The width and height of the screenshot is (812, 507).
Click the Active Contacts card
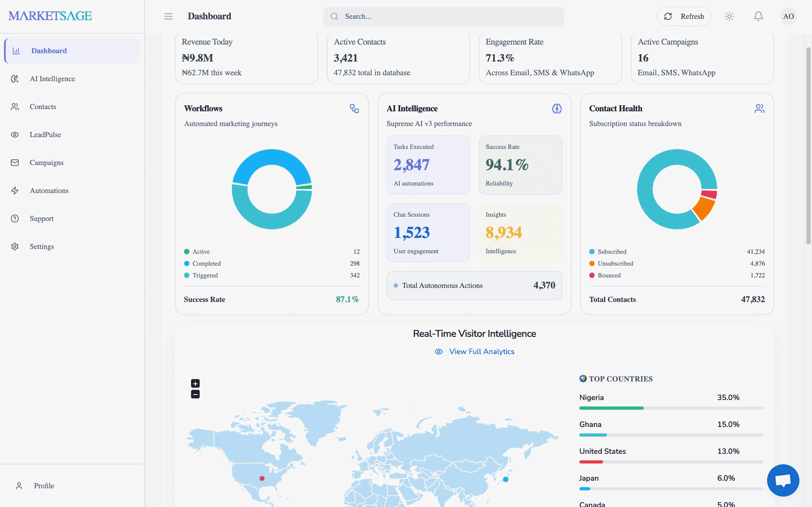(398, 58)
